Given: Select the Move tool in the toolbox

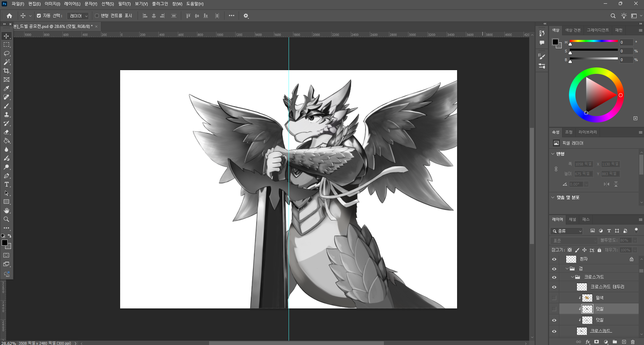Looking at the screenshot, I should coord(6,36).
